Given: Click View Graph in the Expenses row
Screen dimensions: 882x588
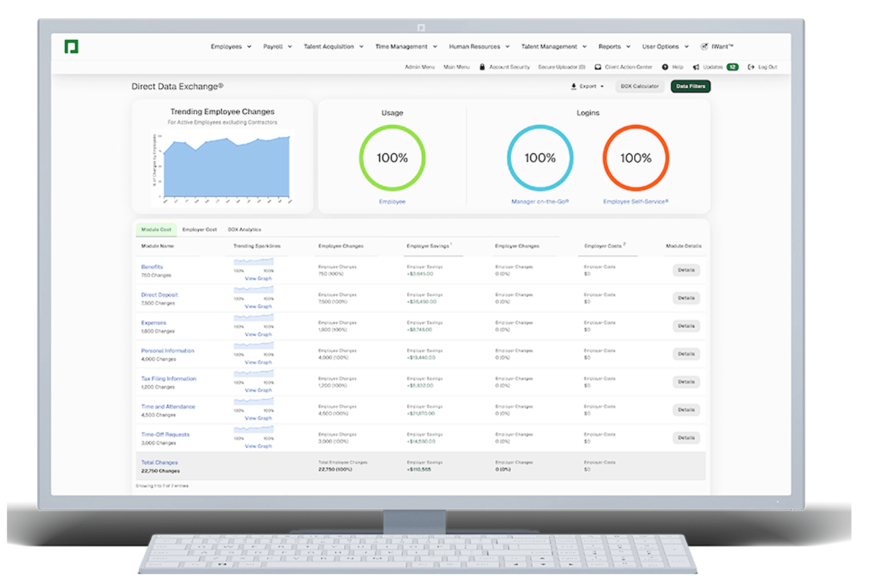Looking at the screenshot, I should point(258,334).
